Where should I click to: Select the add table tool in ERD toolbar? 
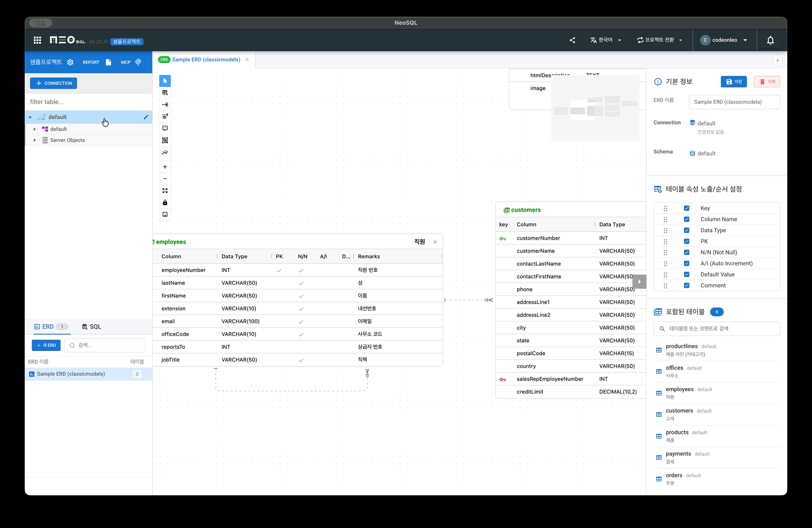point(165,93)
